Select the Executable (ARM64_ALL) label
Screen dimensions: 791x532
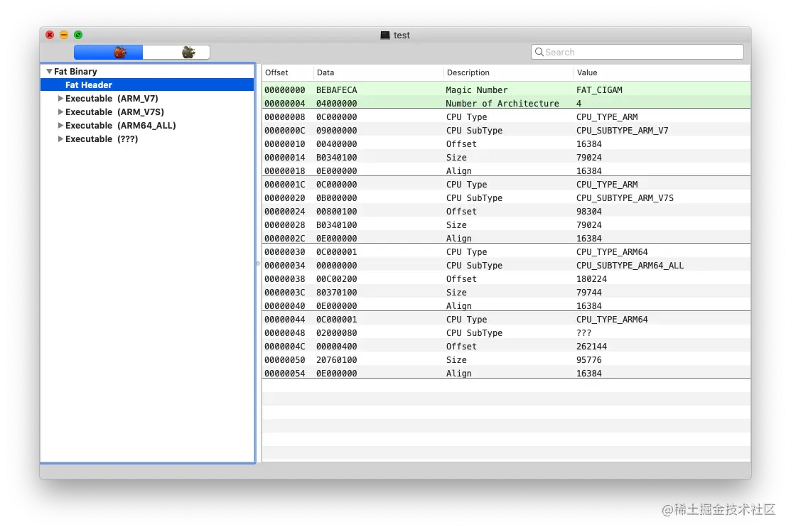[x=121, y=126]
